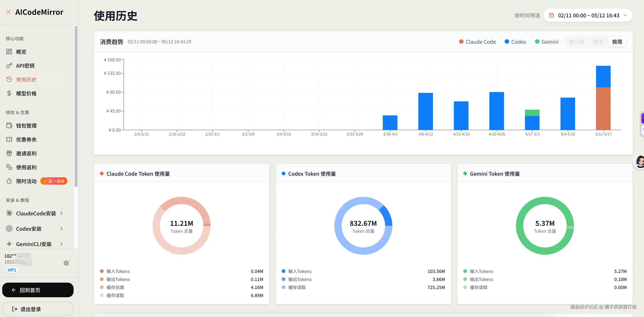Click the 邀请返利 gift icon
The width and height of the screenshot is (644, 317).
[x=9, y=153]
